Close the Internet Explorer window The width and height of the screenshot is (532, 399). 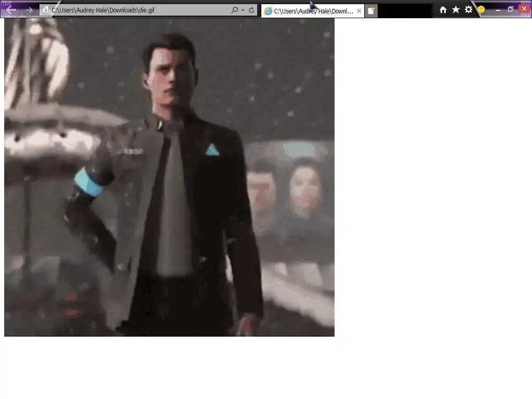(525, 9)
